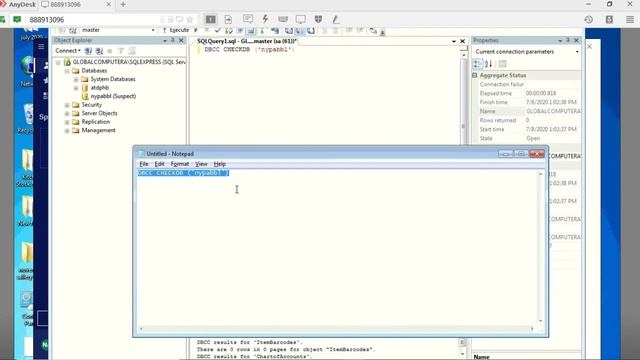Toggle auto-hide pin on Object Explorer
Image resolution: width=640 pixels, height=360 pixels.
(x=173, y=40)
